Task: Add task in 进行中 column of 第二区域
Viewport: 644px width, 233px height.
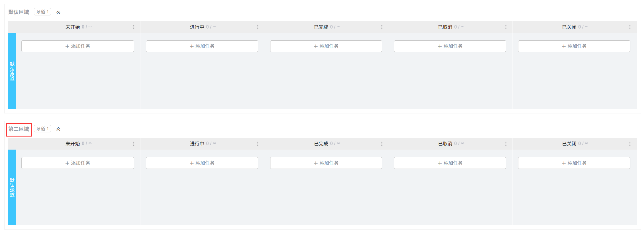Action: pyautogui.click(x=202, y=163)
